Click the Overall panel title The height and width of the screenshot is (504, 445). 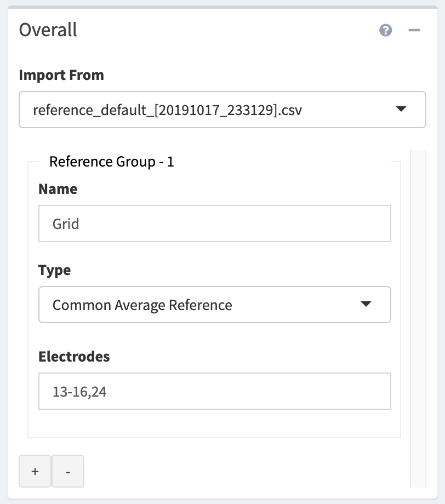tap(48, 30)
